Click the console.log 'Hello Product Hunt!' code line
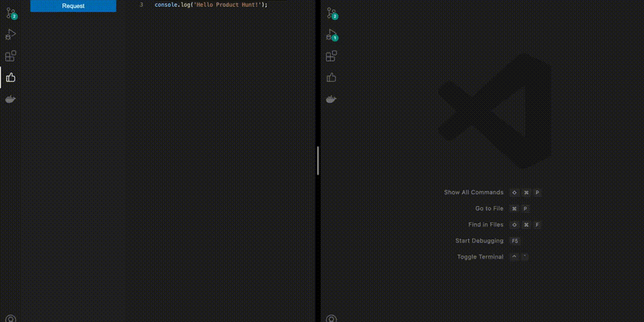This screenshot has width=644, height=322. click(x=211, y=4)
